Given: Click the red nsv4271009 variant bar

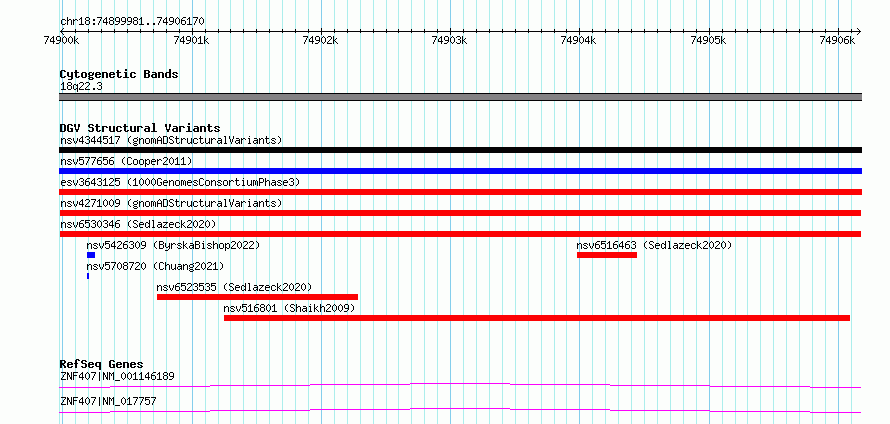Looking at the screenshot, I should pyautogui.click(x=460, y=213).
